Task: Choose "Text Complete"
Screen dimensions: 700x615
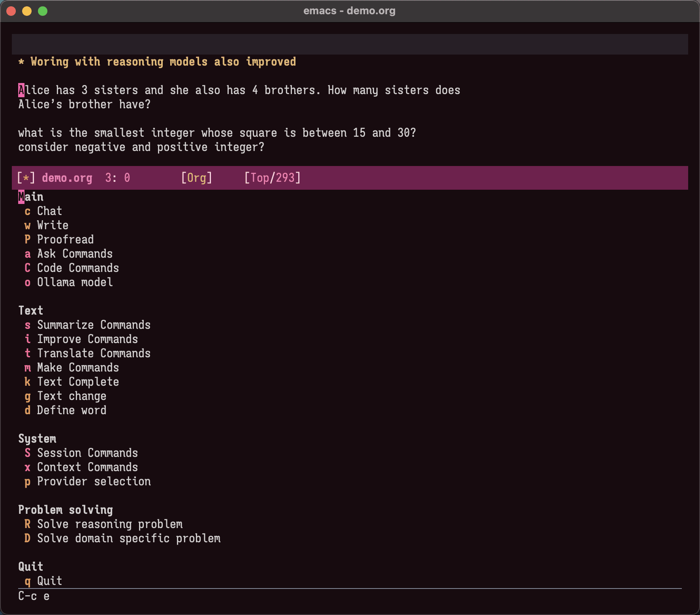Action: (78, 382)
